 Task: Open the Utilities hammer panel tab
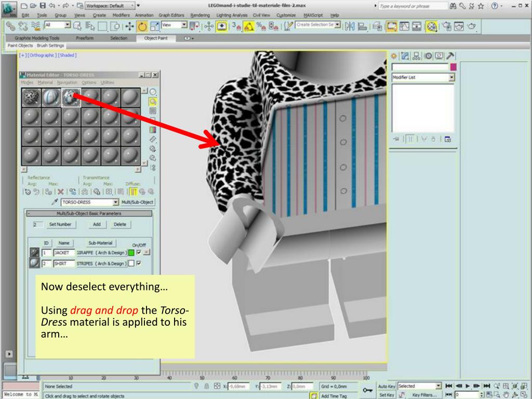[x=450, y=56]
